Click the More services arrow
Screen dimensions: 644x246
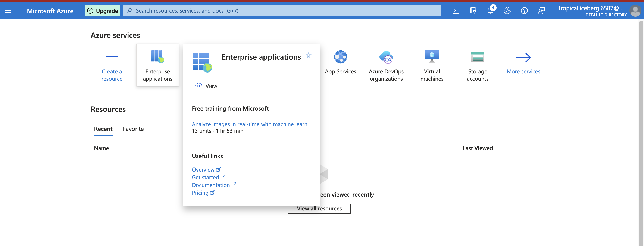pyautogui.click(x=523, y=58)
